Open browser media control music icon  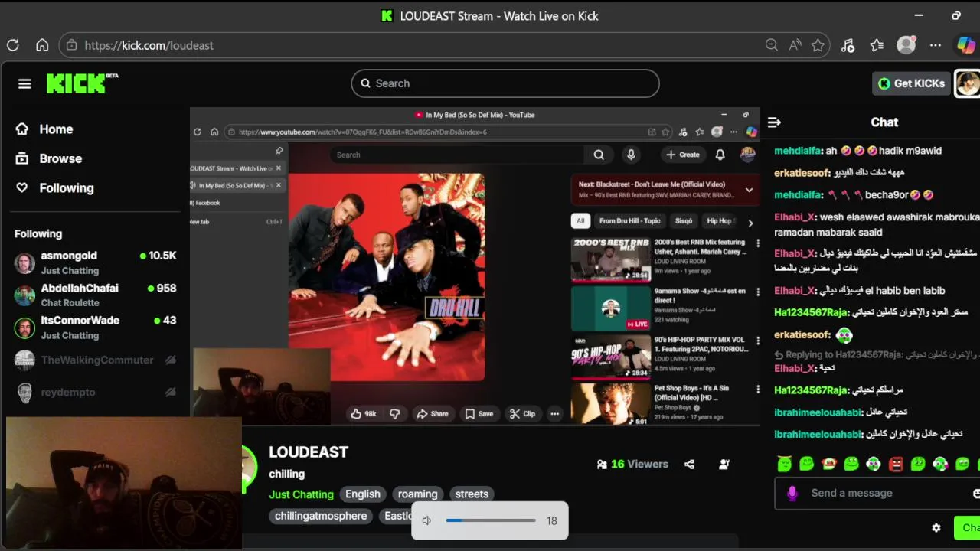848,45
